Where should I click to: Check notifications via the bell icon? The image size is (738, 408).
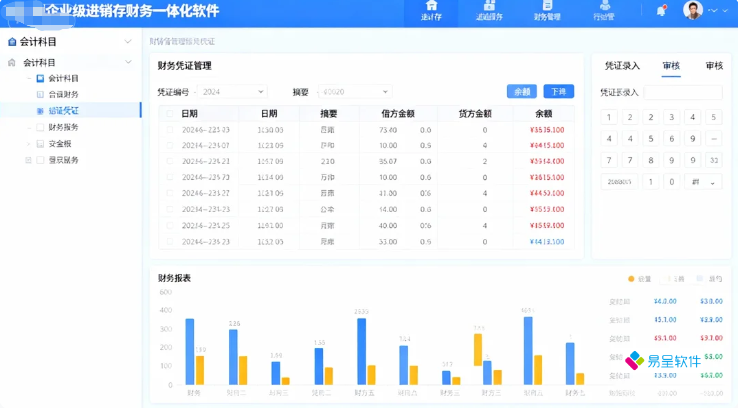(661, 10)
